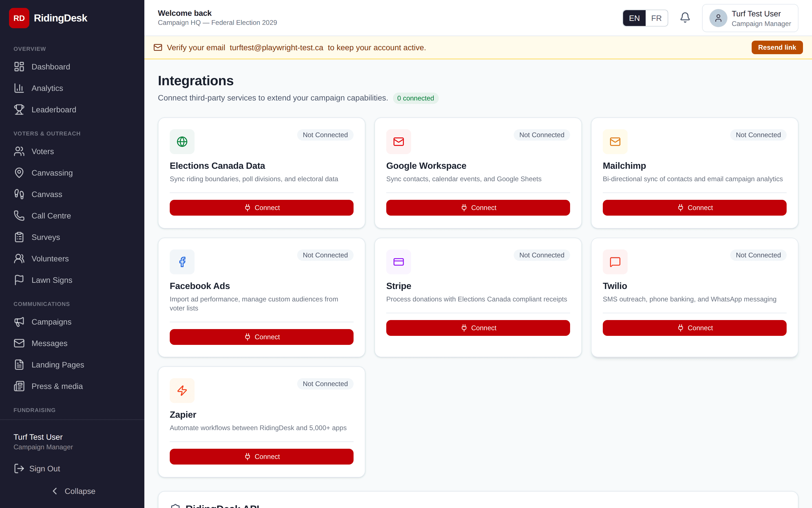The height and width of the screenshot is (508, 812).
Task: Open Dashboard from the sidebar
Action: click(x=72, y=67)
